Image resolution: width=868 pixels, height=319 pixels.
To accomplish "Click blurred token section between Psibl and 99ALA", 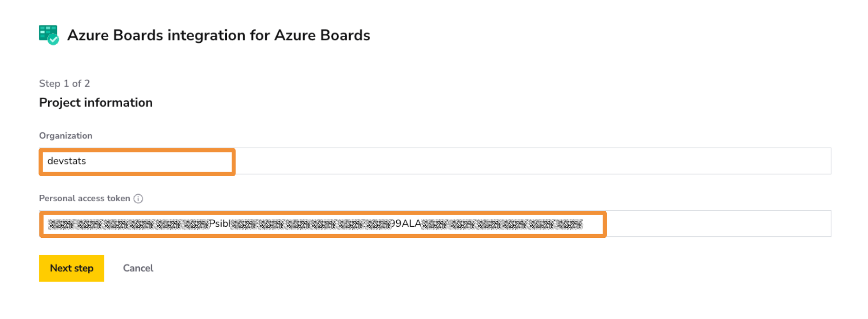I will tap(310, 224).
